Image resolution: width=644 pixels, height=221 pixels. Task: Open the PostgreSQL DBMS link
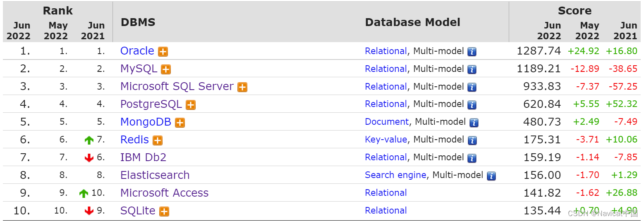pos(151,104)
